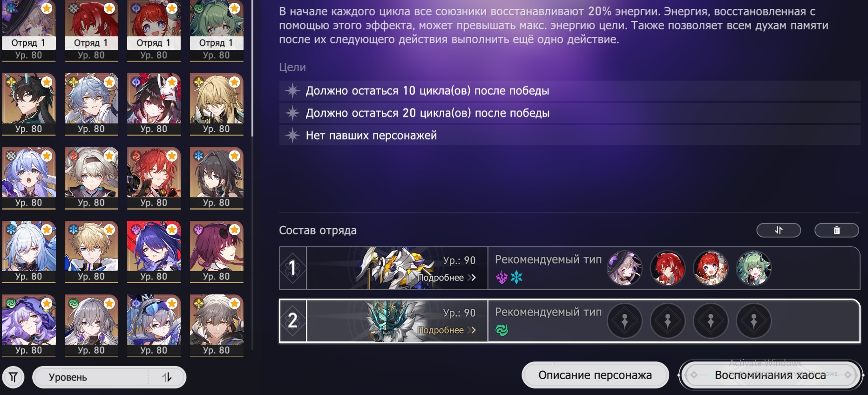
Task: Click the wind element icon under team 2
Action: point(502,330)
